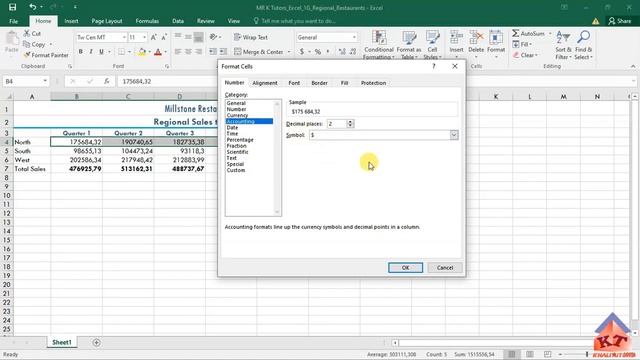Click the Fill Color bucket swatch
Screen dimensions: 640x360
coord(142,52)
